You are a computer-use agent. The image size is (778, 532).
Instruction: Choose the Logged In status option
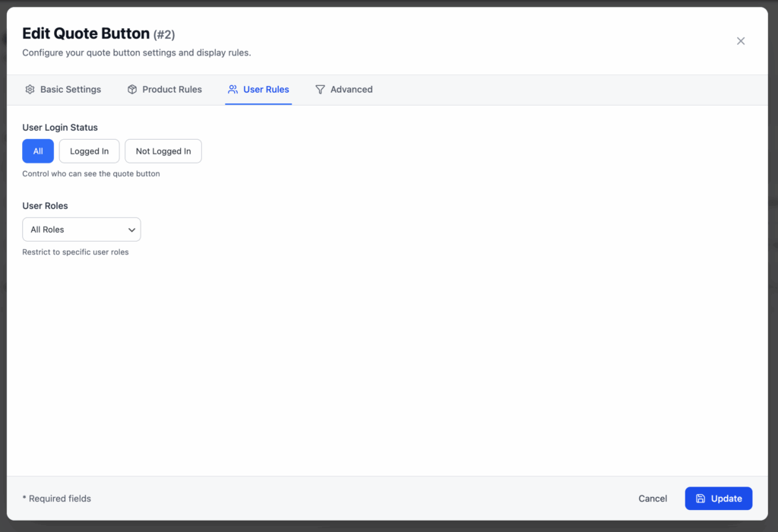point(89,151)
